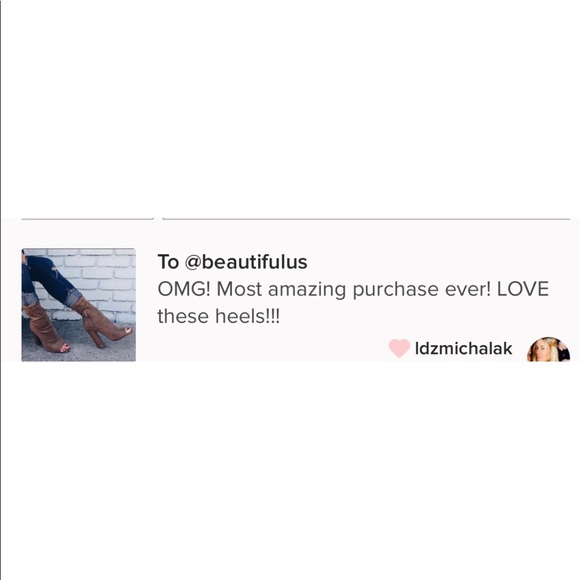This screenshot has width=580, height=580.
Task: Click the word 'amazing' in the comment
Action: 307,290
